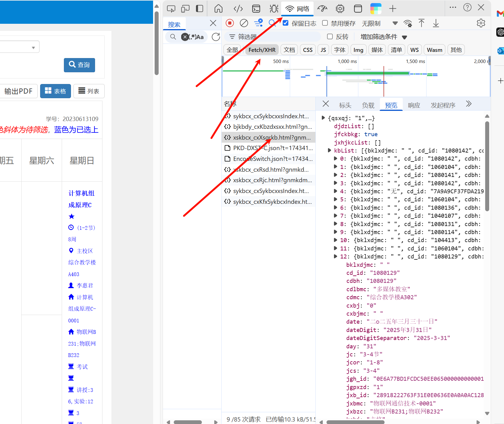This screenshot has width=504, height=424.
Task: Toggle the device emulation icon
Action: tap(185, 9)
